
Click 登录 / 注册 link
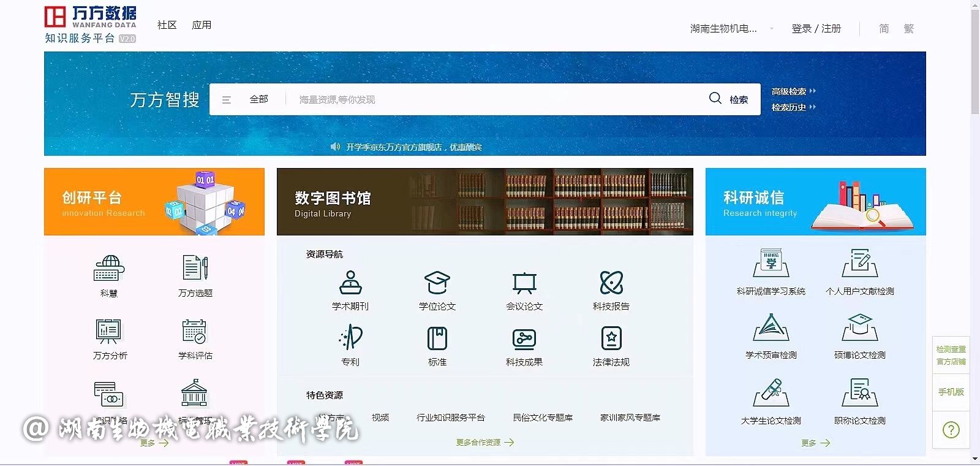click(816, 29)
